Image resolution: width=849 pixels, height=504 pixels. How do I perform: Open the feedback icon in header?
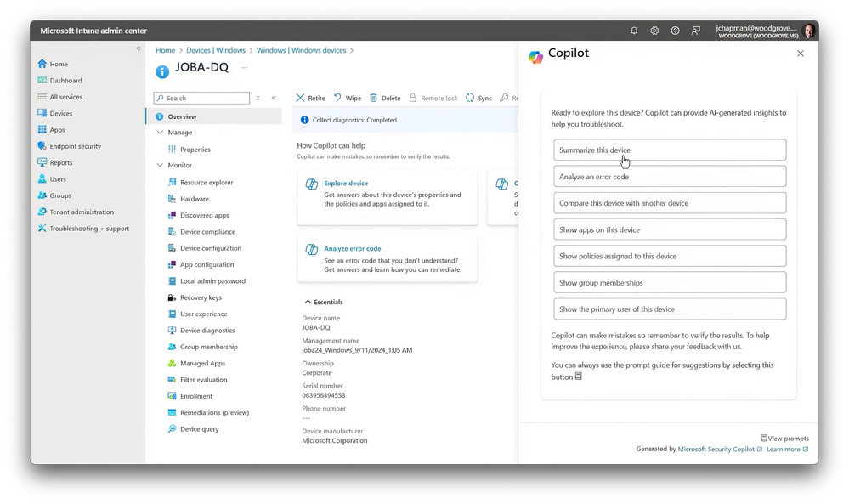pos(696,31)
